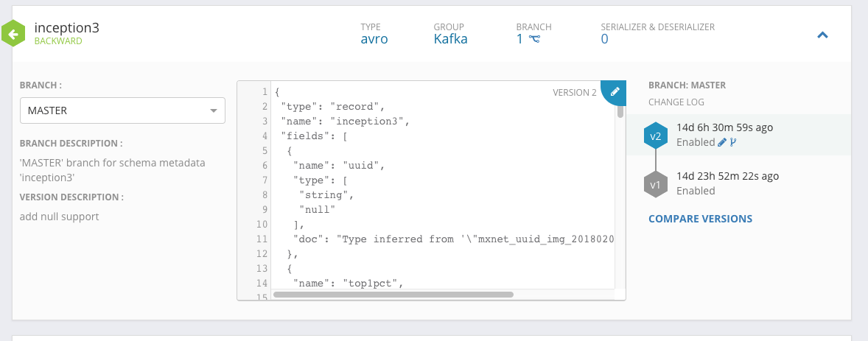Select the v1 hexagon version marker
Image resolution: width=868 pixels, height=341 pixels.
[x=654, y=183]
